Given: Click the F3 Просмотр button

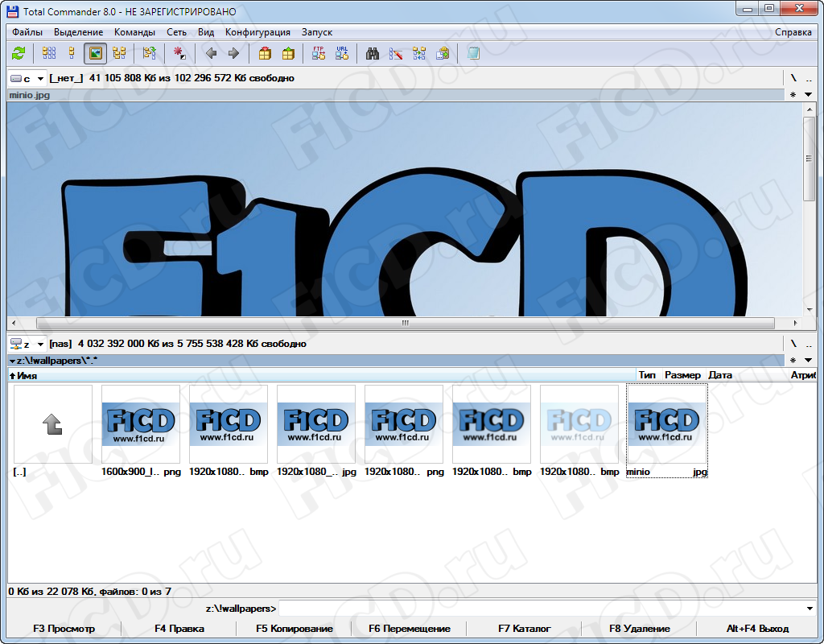Looking at the screenshot, I should pos(64,629).
